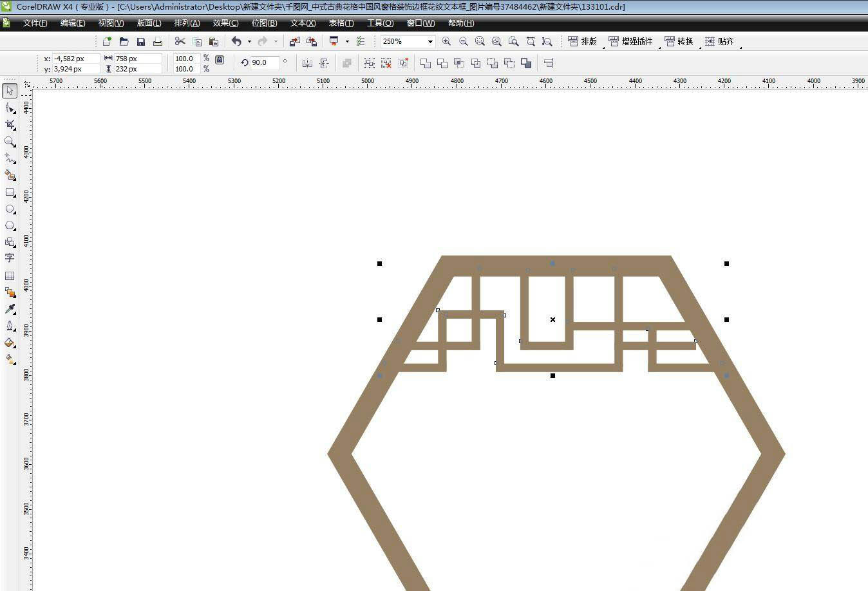Viewport: 868px width, 591px height.
Task: Pick the Text tool (字)
Action: click(10, 258)
